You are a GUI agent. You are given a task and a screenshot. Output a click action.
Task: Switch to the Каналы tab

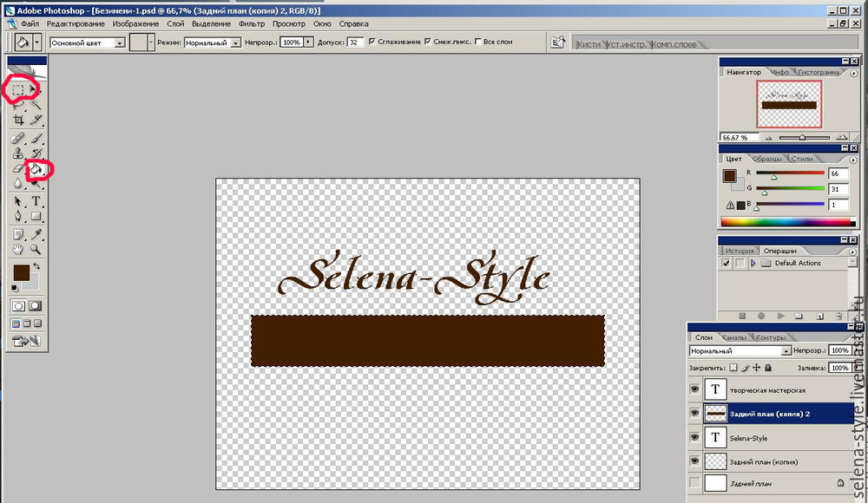[x=733, y=337]
